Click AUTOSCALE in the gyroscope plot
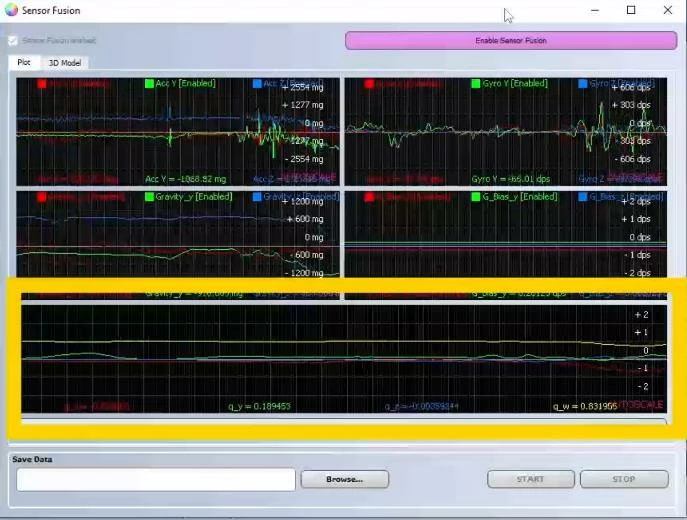Screen dimensions: 687x520 point(637,177)
